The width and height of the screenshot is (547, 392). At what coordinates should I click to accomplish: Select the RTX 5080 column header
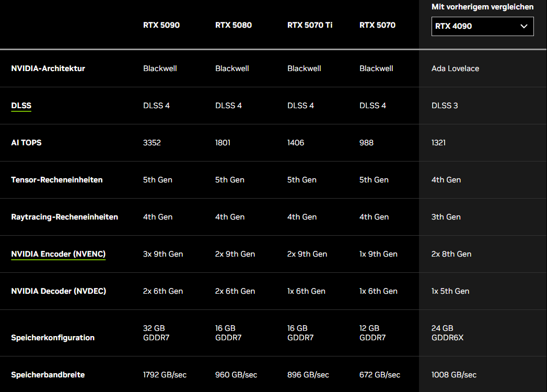click(x=234, y=25)
